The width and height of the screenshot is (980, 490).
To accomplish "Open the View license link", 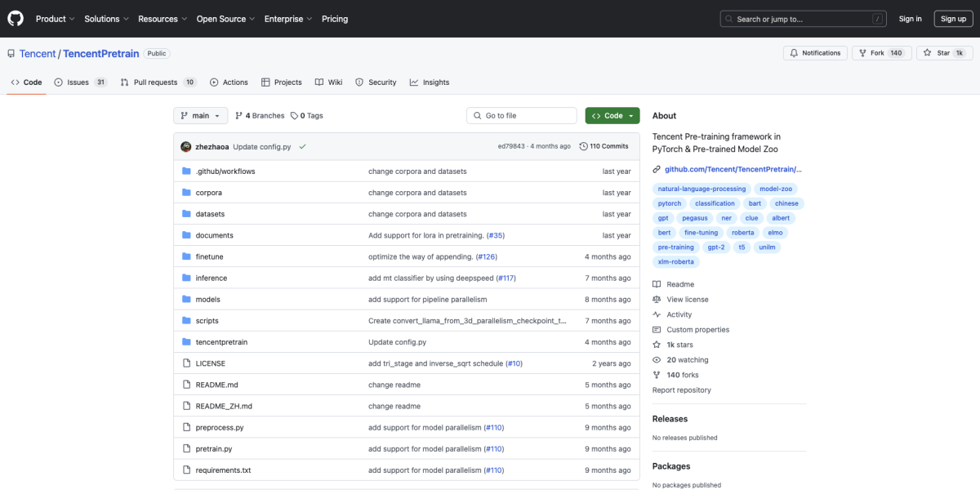I will (687, 300).
